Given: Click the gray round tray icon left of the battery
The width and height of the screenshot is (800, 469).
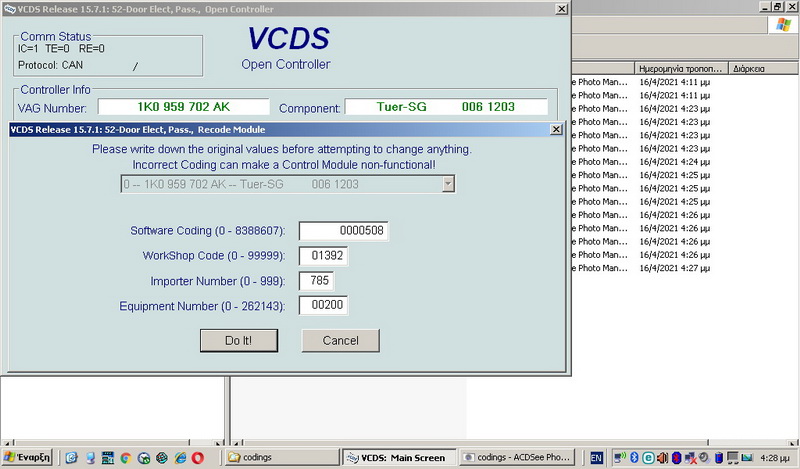Looking at the screenshot, I should 705,457.
